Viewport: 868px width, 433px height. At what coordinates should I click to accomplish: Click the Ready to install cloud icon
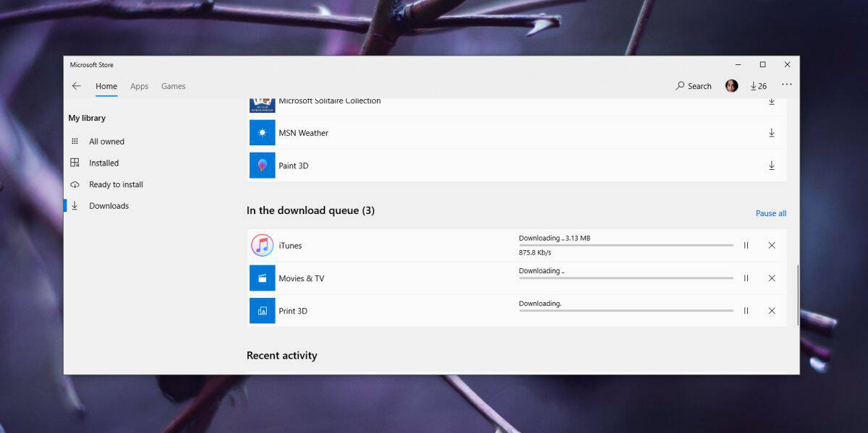[75, 185]
